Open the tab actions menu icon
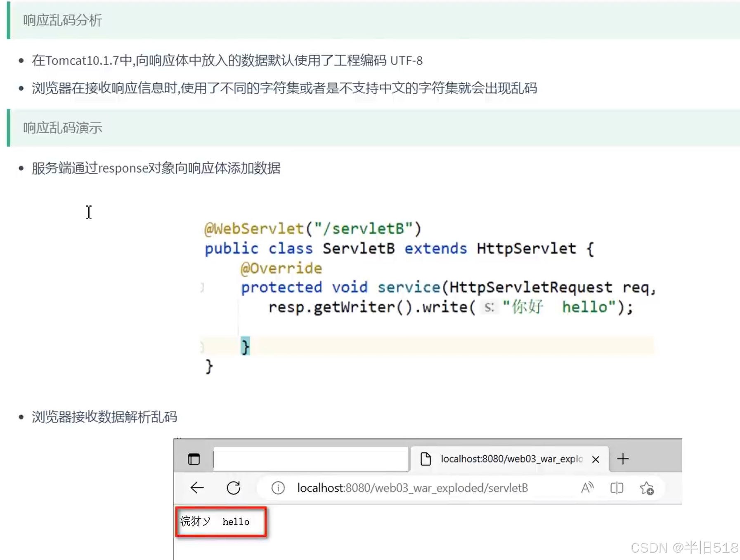 194,459
